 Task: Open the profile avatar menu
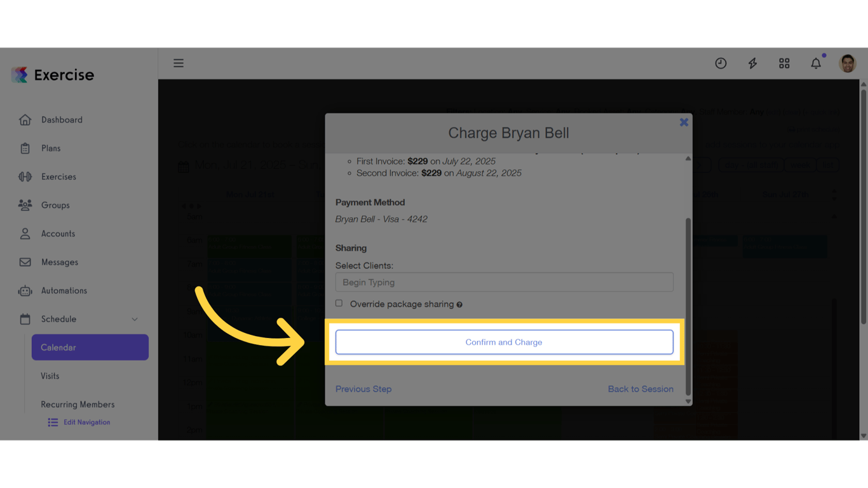(x=848, y=63)
